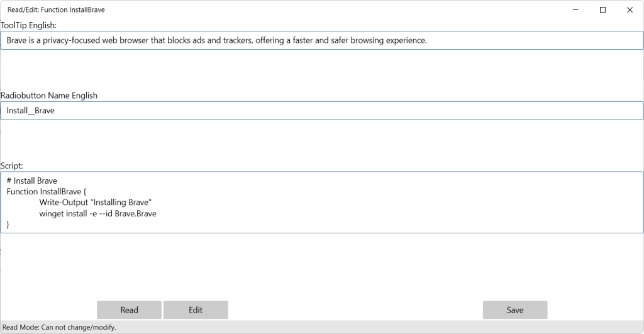The image size is (644, 334).
Task: Click the closing brace line in script
Action: 8,225
